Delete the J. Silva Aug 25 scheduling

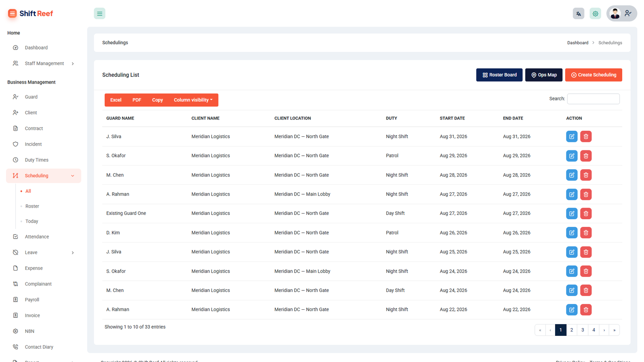(586, 252)
